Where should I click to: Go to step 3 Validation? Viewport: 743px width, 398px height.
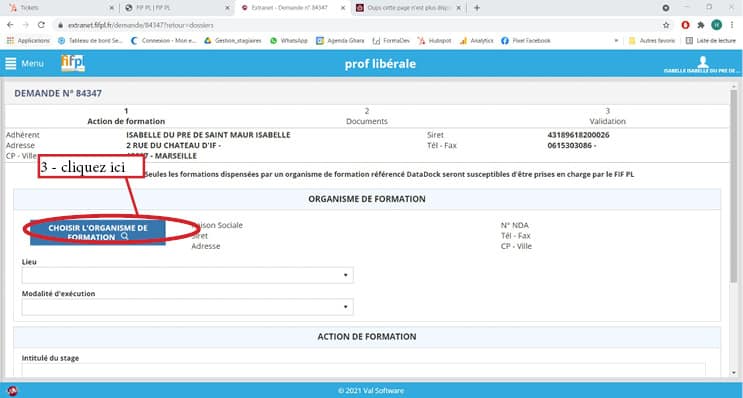click(607, 116)
